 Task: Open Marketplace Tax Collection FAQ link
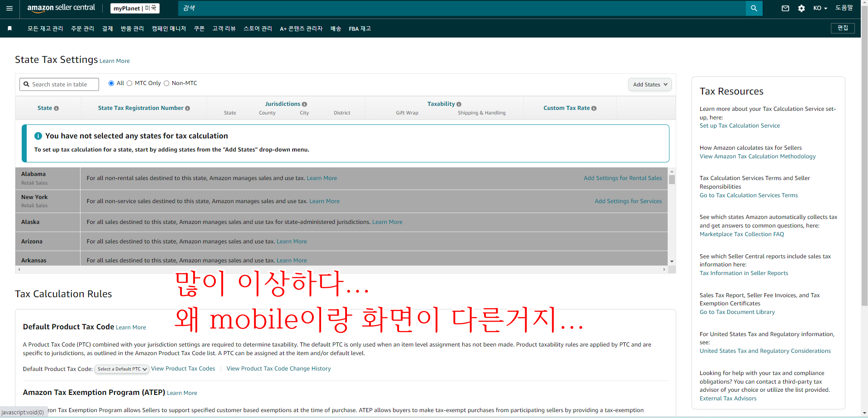(x=742, y=234)
